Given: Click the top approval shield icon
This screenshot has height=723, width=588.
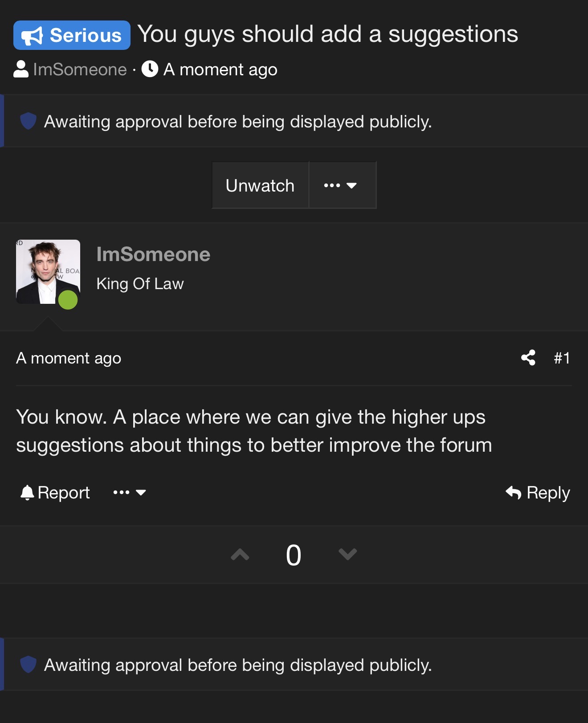Looking at the screenshot, I should point(28,121).
